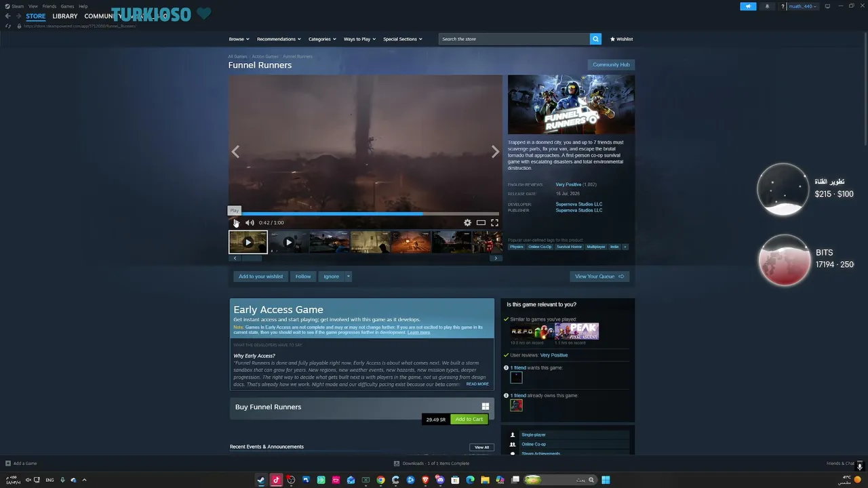Move the thumbnail strip scroll handle
Image resolution: width=868 pixels, height=488 pixels.
pos(252,258)
